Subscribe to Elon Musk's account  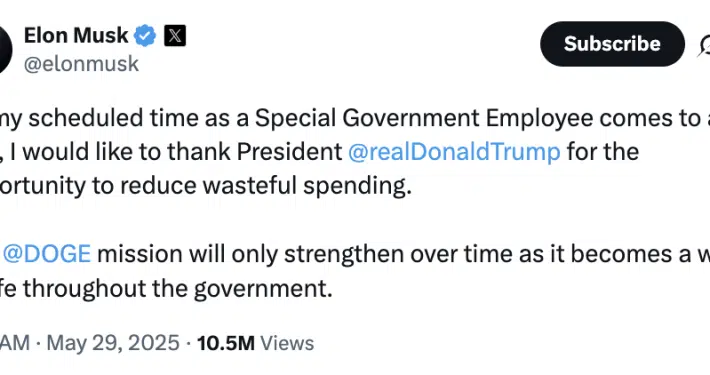pyautogui.click(x=612, y=44)
